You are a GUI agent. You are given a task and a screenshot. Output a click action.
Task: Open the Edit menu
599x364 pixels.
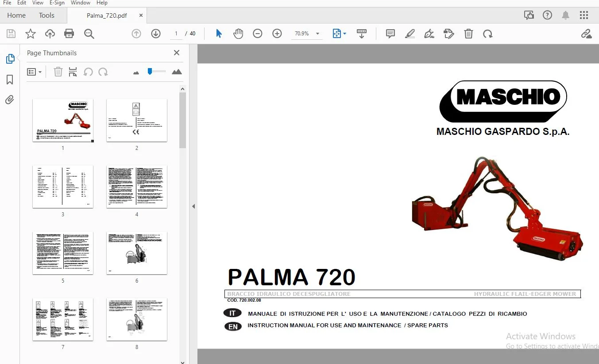(x=22, y=3)
